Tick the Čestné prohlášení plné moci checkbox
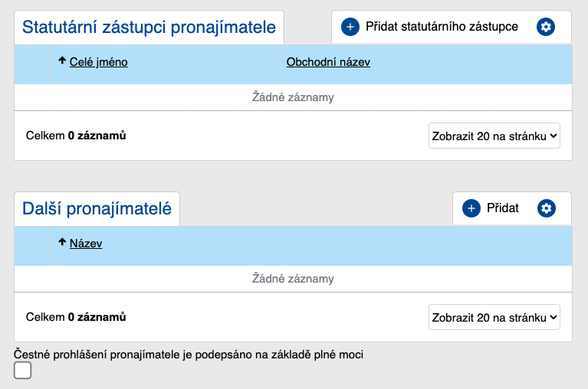The image size is (588, 389). [x=23, y=371]
